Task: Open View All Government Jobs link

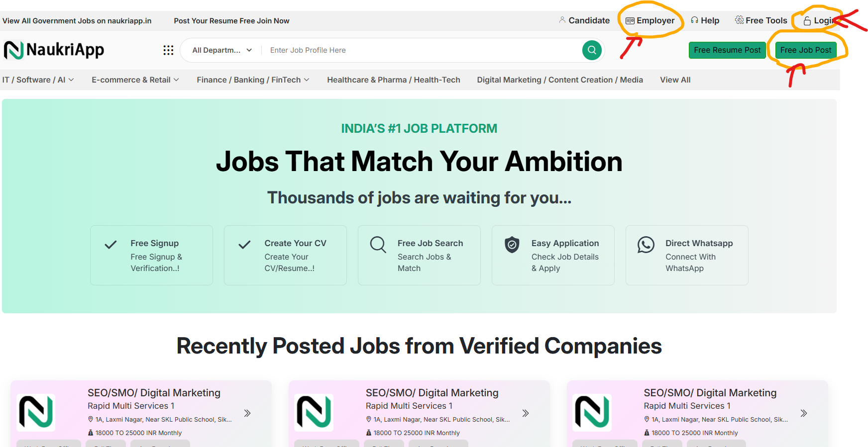Action: point(77,21)
